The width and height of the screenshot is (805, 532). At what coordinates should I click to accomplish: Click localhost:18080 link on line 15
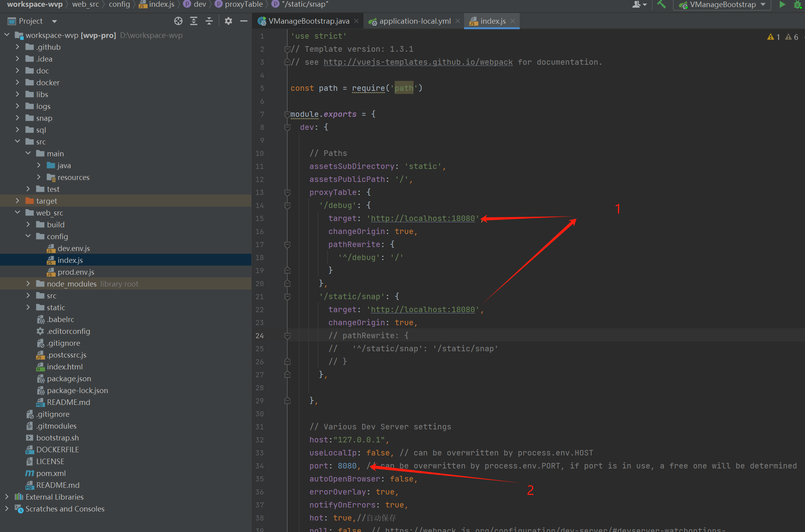(423, 218)
